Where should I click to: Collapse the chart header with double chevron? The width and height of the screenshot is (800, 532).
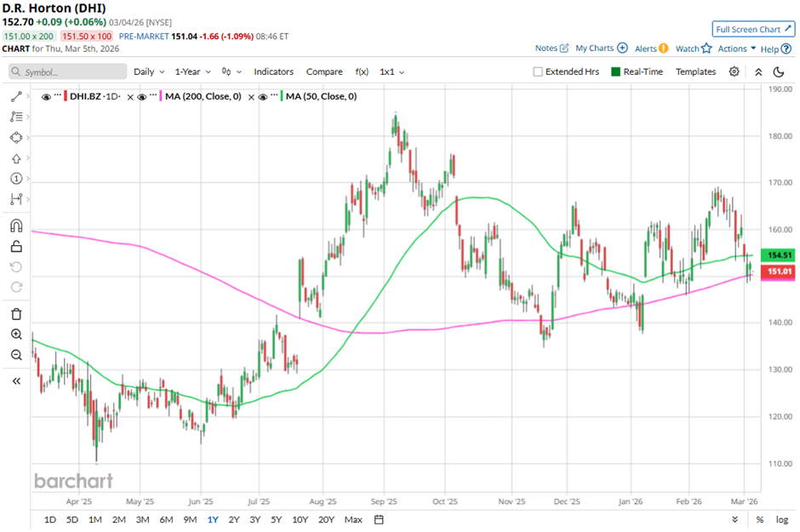tap(758, 72)
